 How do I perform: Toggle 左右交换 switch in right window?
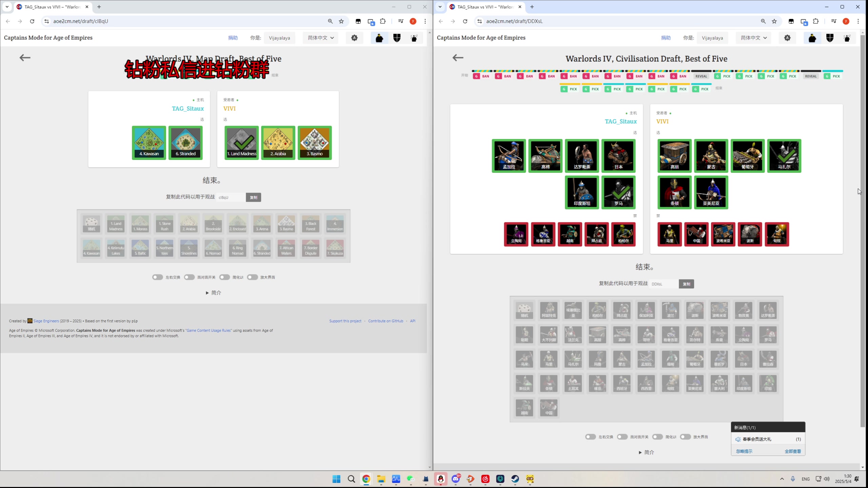point(590,437)
